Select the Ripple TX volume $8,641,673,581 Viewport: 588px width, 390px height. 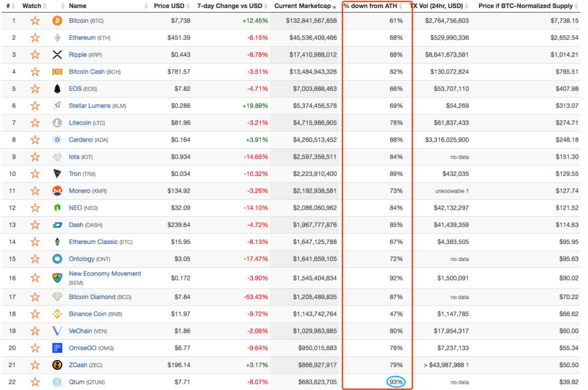click(x=446, y=55)
